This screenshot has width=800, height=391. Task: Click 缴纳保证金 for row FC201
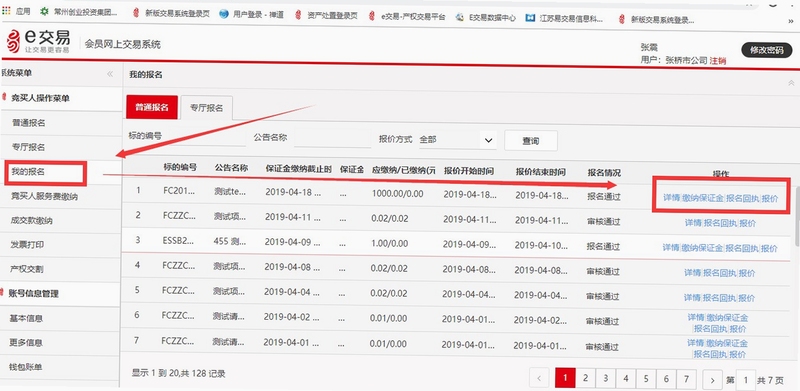[x=703, y=199]
